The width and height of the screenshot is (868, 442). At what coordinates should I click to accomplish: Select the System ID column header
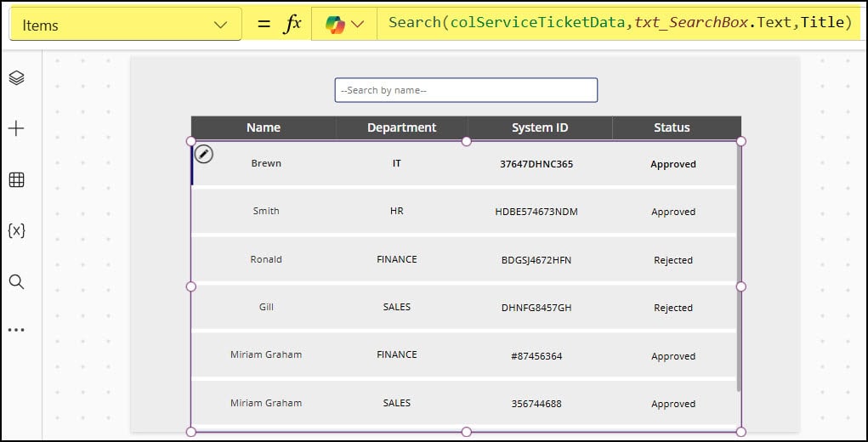click(x=540, y=127)
